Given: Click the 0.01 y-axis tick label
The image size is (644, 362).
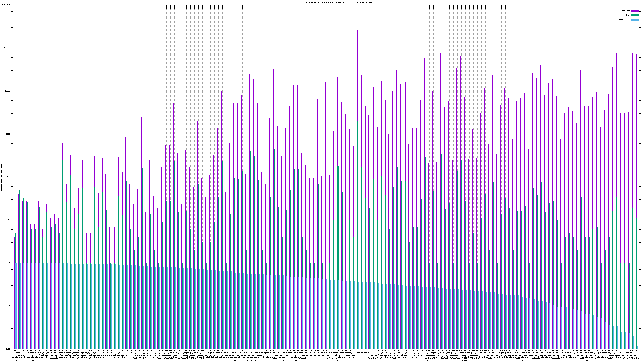Looking at the screenshot, I should point(8,349).
